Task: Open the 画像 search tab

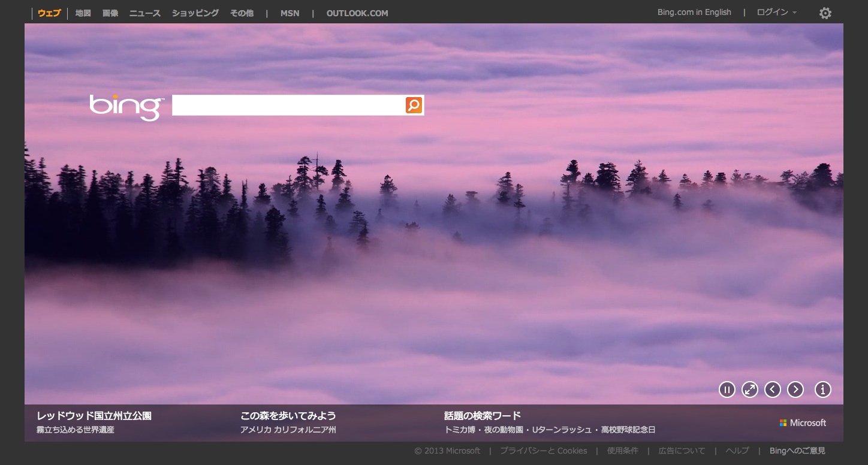Action: 110,13
